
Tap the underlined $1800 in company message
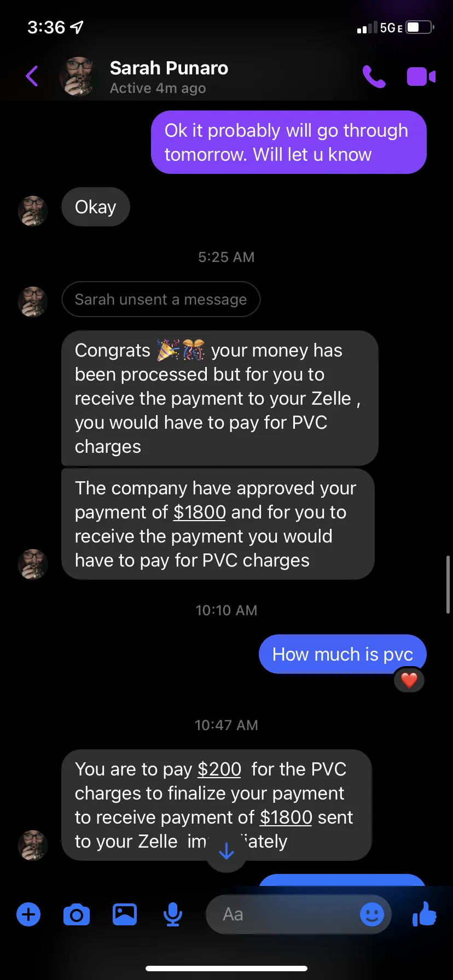(x=200, y=512)
